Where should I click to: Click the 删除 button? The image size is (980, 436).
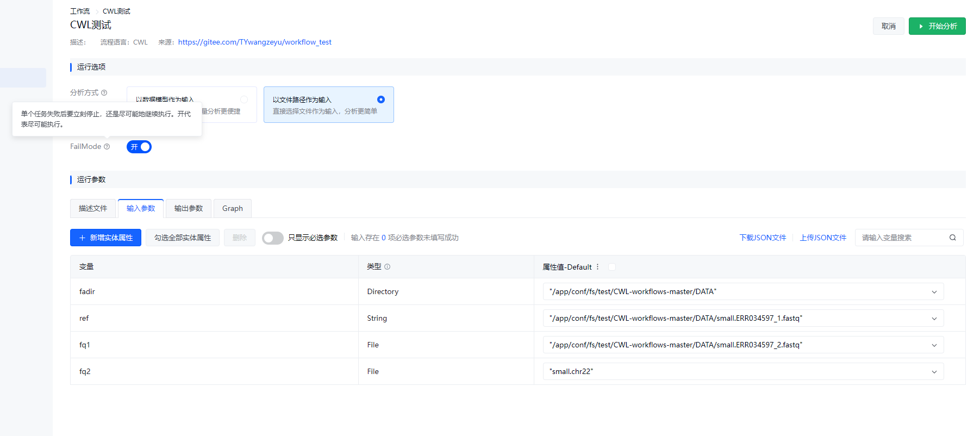[240, 238]
